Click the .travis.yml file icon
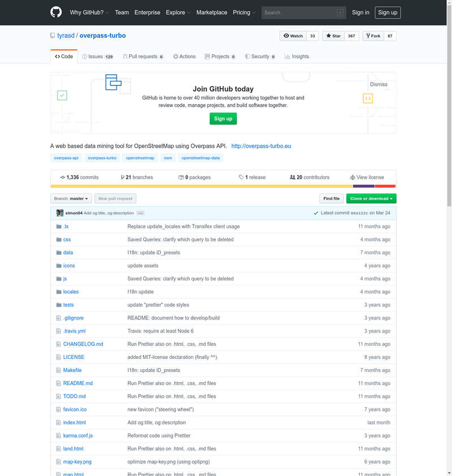Image resolution: width=452 pixels, height=476 pixels. [59, 331]
